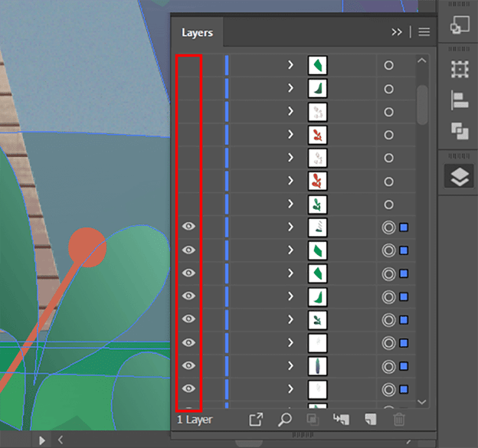Show the hidden top row in Layers list
This screenshot has width=478, height=448.
pos(189,65)
